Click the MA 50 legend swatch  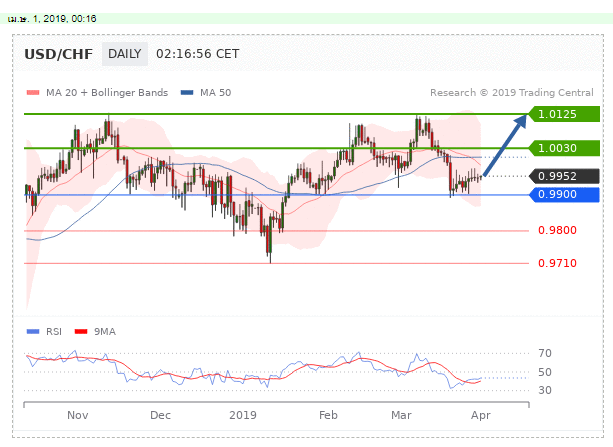(x=187, y=93)
